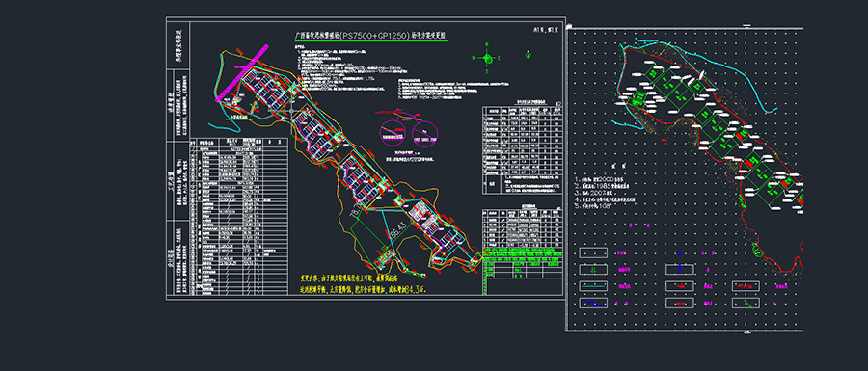
Task: Click legend box with blue vertical symbol
Action: (x=680, y=269)
